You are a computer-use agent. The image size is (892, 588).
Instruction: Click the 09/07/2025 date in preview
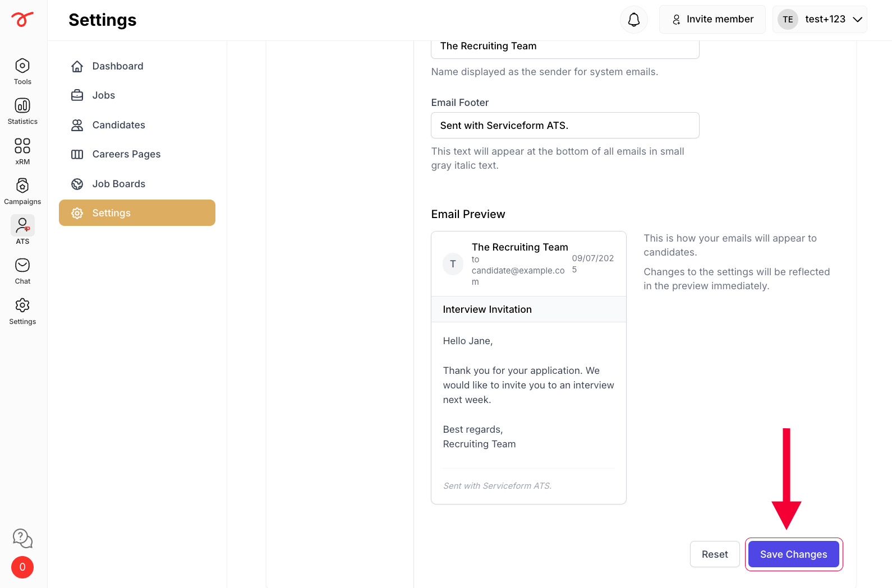click(592, 264)
